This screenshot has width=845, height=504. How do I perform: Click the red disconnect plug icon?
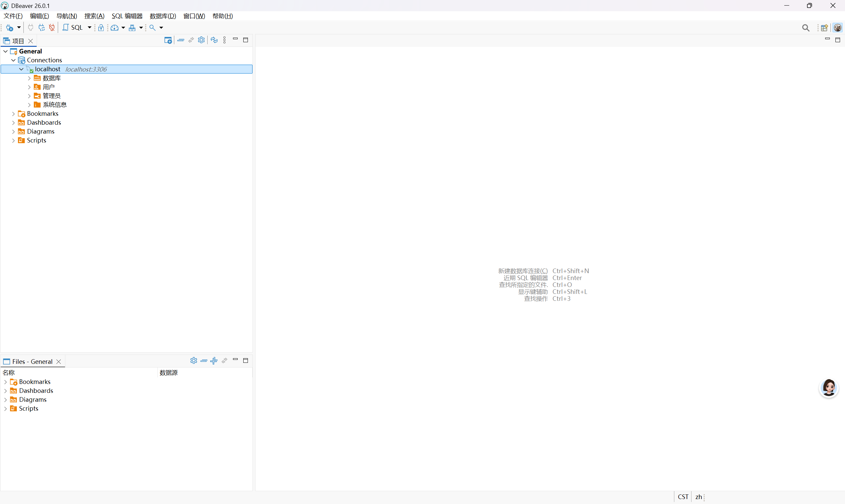(x=51, y=27)
